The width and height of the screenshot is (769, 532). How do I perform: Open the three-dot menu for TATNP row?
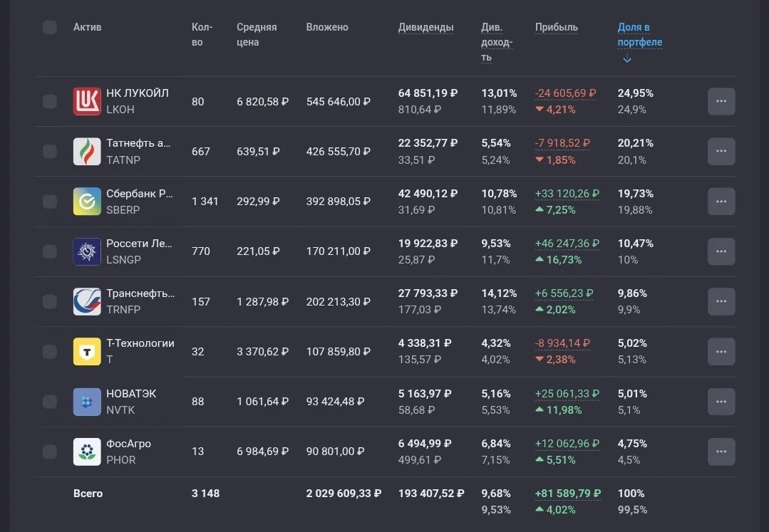(x=721, y=152)
